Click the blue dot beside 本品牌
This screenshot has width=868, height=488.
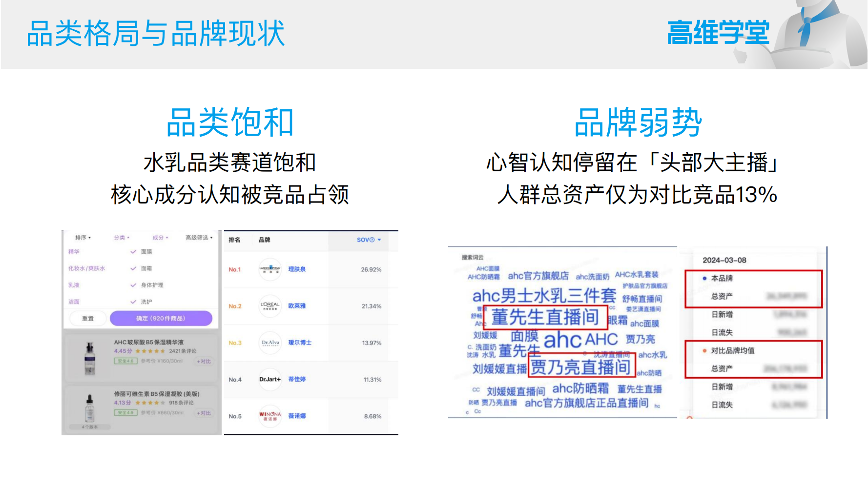tap(704, 279)
